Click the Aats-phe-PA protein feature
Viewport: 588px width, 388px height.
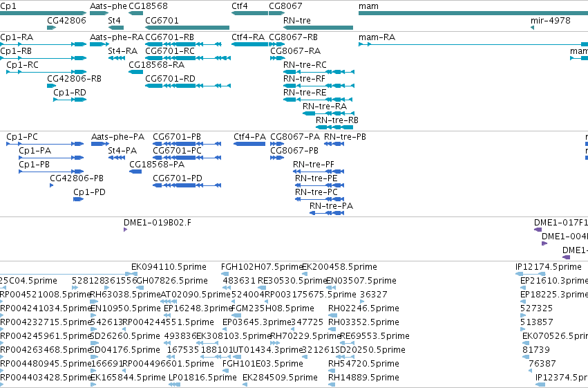point(100,144)
